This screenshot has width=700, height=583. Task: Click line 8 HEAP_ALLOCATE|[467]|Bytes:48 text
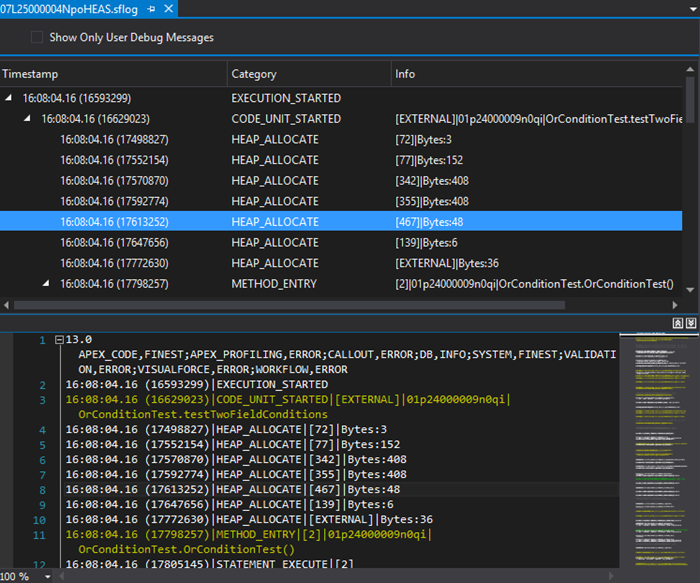pyautogui.click(x=308, y=489)
